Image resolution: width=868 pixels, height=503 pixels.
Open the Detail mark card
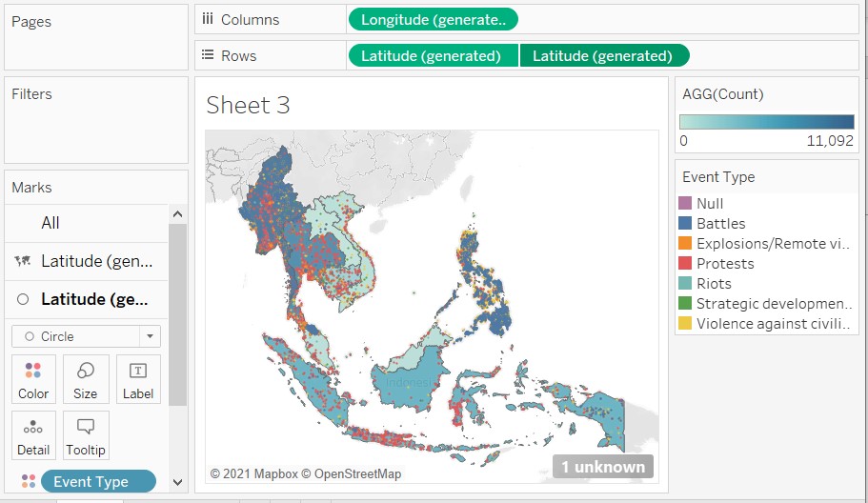point(33,435)
